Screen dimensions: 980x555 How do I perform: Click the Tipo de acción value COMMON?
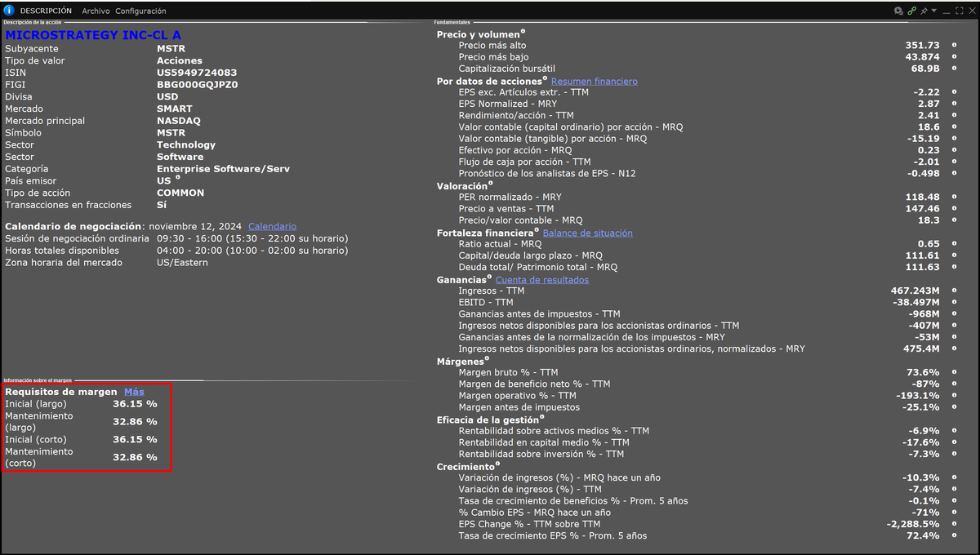[180, 193]
